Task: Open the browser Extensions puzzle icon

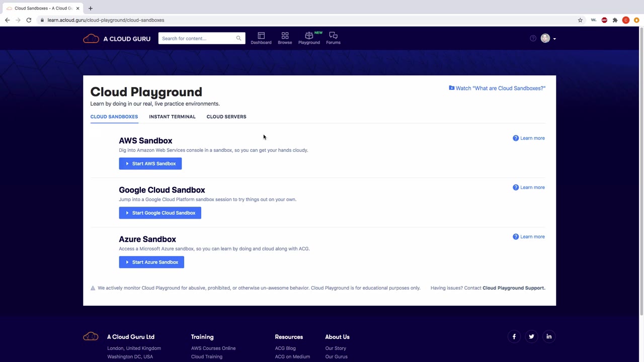Action: click(615, 20)
